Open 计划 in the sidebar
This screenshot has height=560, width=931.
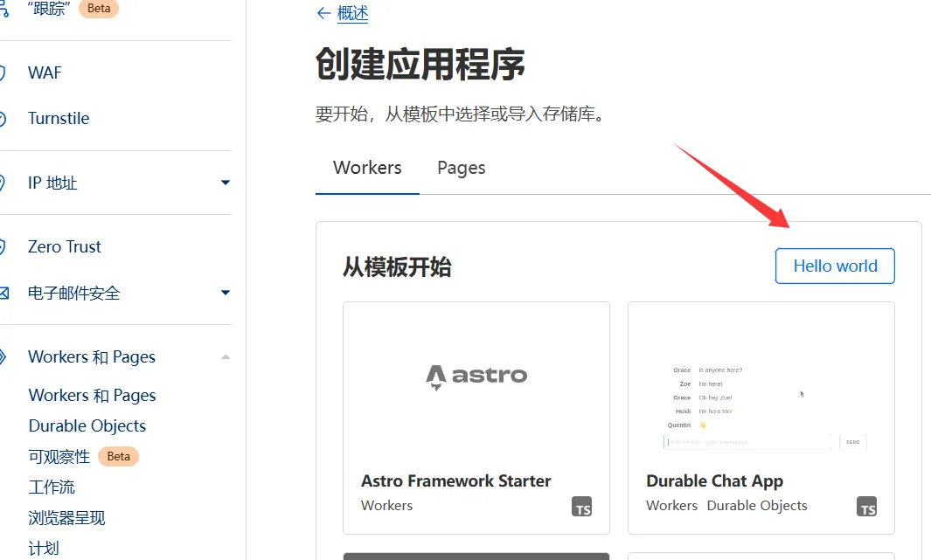tap(44, 549)
